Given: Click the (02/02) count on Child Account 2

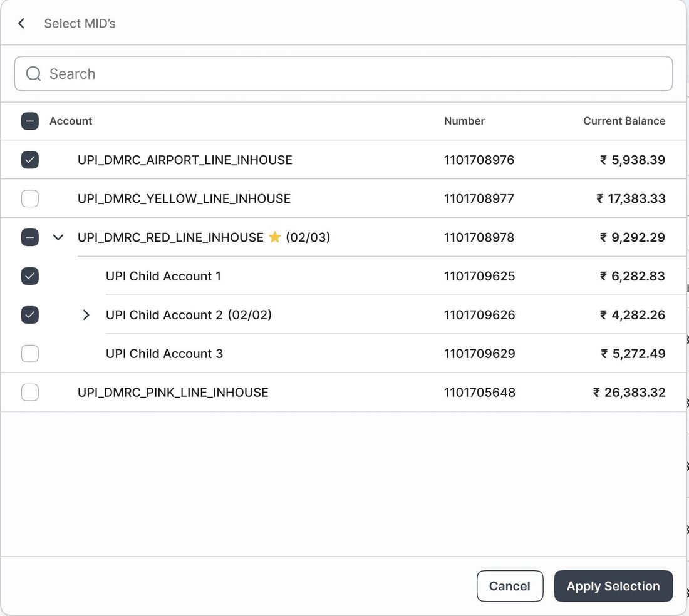Looking at the screenshot, I should tap(249, 315).
